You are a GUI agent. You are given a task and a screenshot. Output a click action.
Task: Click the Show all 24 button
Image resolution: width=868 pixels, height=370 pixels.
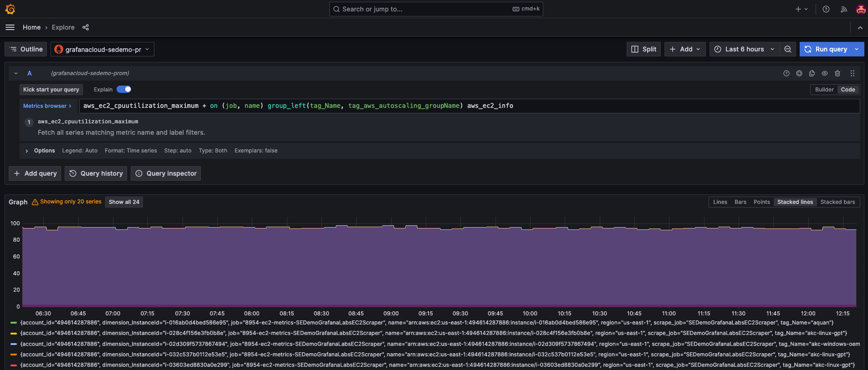124,202
